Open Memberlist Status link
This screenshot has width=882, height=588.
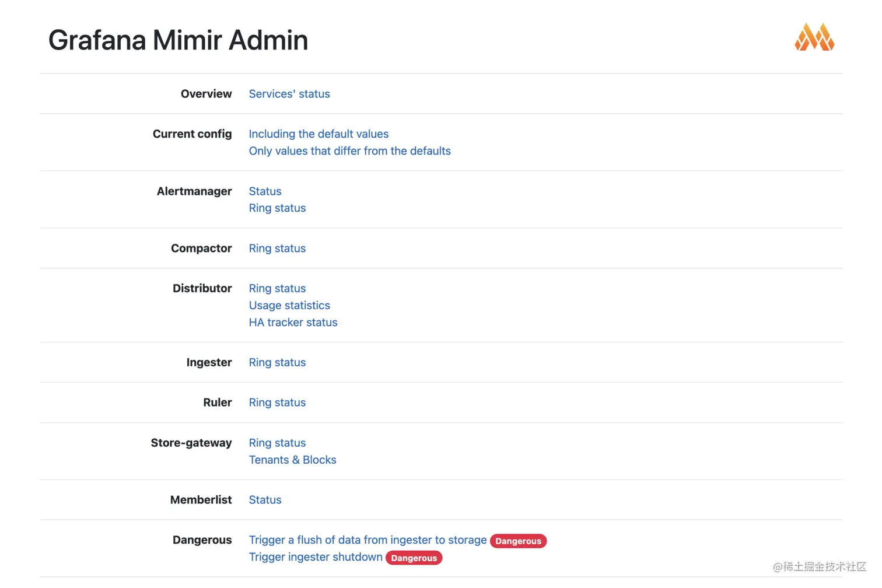tap(265, 501)
